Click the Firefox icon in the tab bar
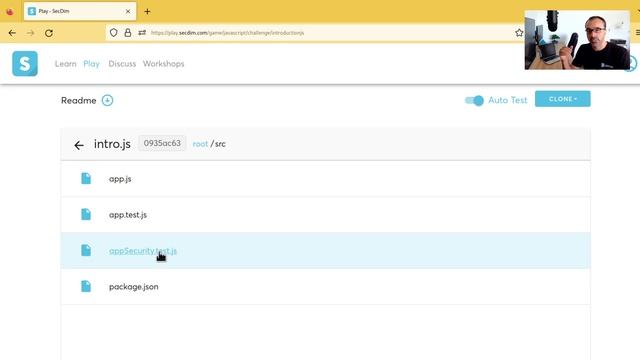The width and height of the screenshot is (640, 360). coord(10,11)
